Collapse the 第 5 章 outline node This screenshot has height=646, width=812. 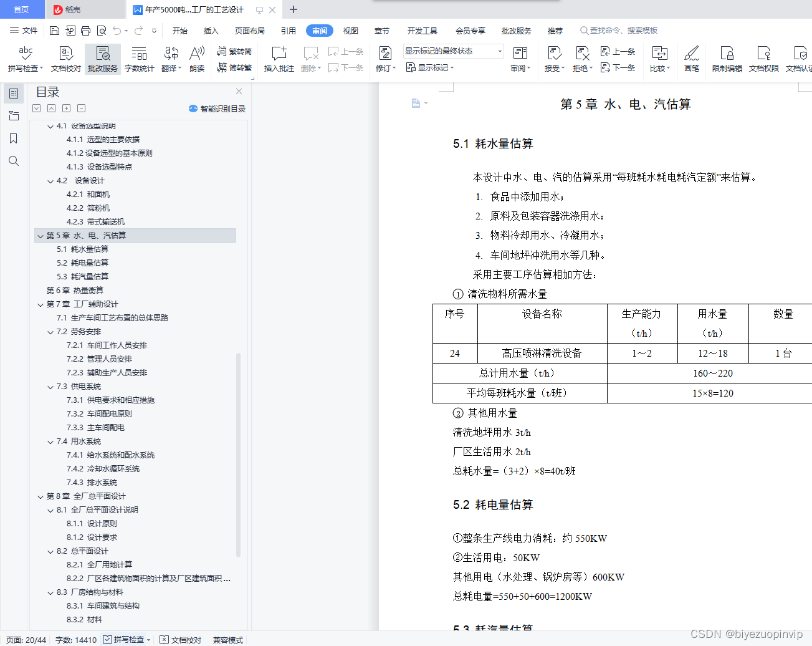coord(41,236)
